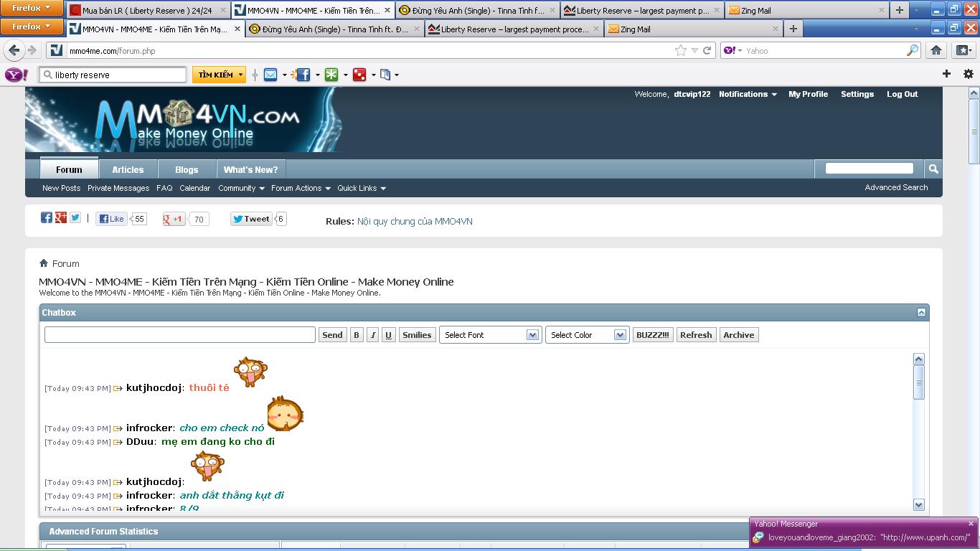980x551 pixels.
Task: Toggle underline with the U button in Chatbox
Action: pyautogui.click(x=388, y=335)
